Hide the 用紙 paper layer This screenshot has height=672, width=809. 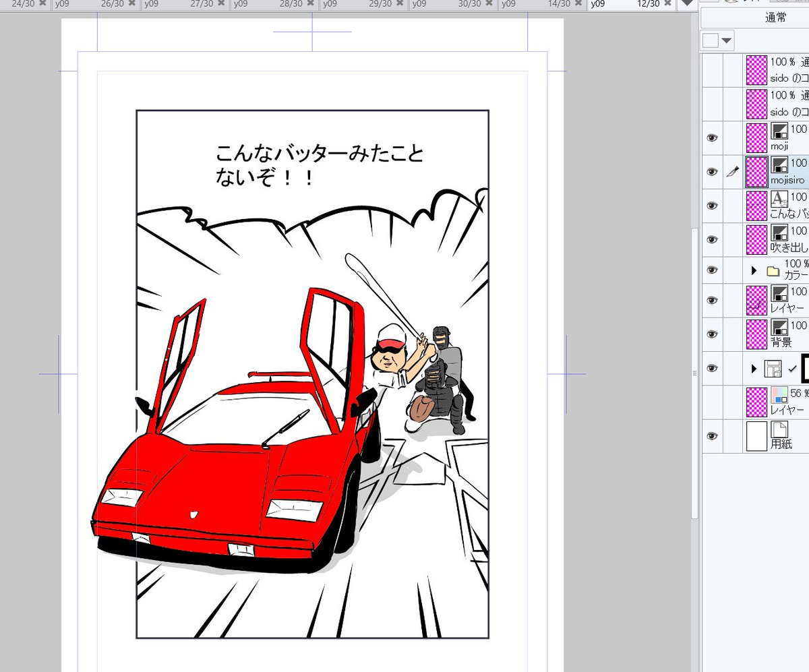tap(712, 436)
